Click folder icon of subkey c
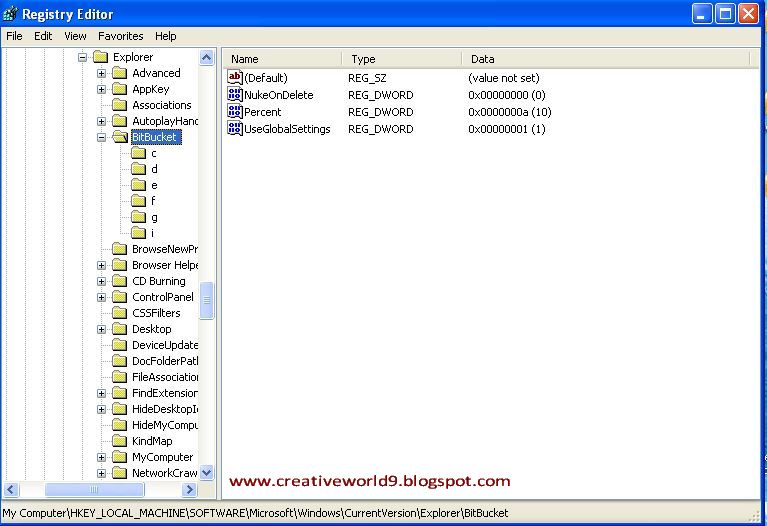The image size is (767, 526). [x=138, y=153]
